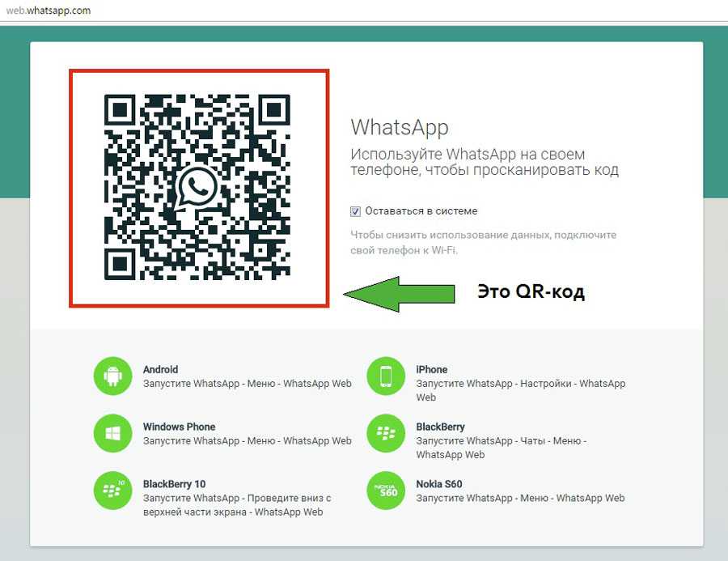The height and width of the screenshot is (561, 728).
Task: Click the iPhone 'Настройки - WhatsApp Web' instructions
Action: [520, 390]
